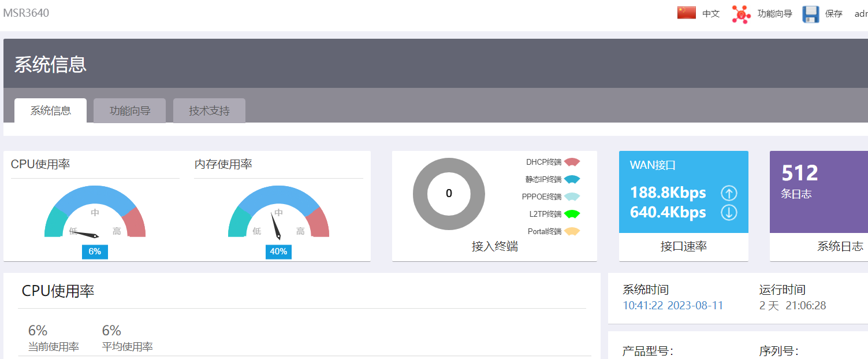The height and width of the screenshot is (359, 868).
Task: Click the memory usage 40% badge
Action: pos(278,251)
